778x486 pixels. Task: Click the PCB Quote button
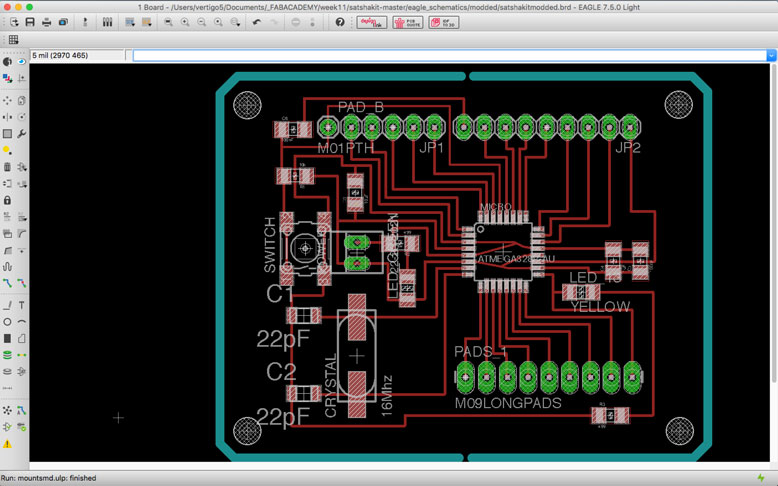tap(408, 22)
